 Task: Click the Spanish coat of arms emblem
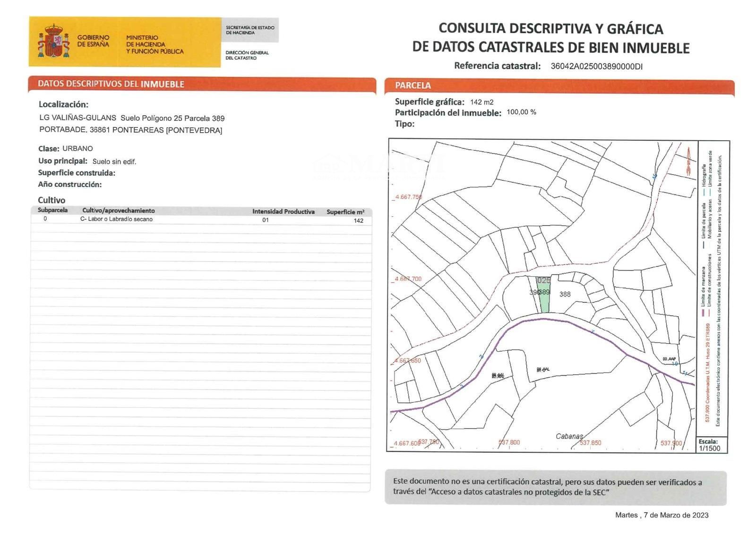pyautogui.click(x=53, y=42)
